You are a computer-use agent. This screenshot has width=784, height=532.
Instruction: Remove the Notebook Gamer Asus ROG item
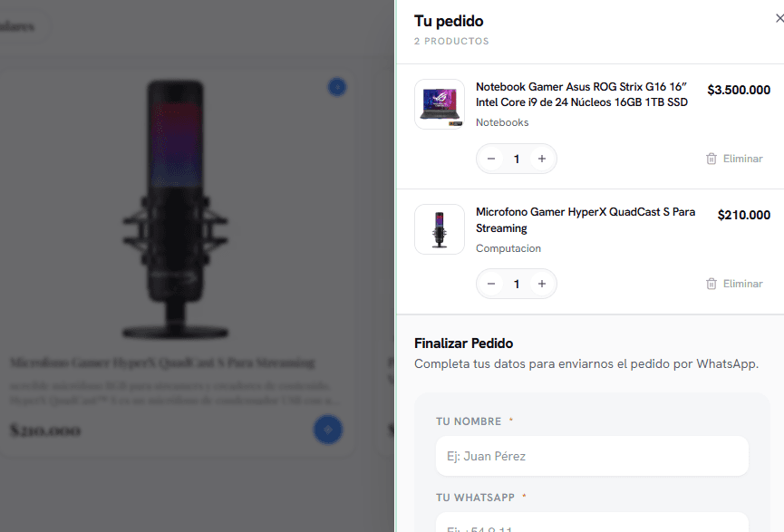(734, 159)
